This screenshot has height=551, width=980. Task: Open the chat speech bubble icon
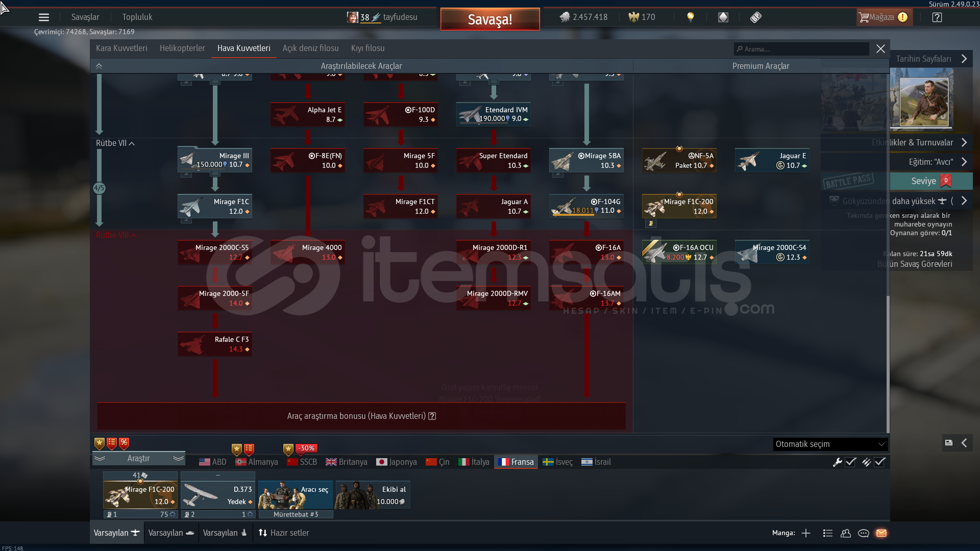(864, 533)
